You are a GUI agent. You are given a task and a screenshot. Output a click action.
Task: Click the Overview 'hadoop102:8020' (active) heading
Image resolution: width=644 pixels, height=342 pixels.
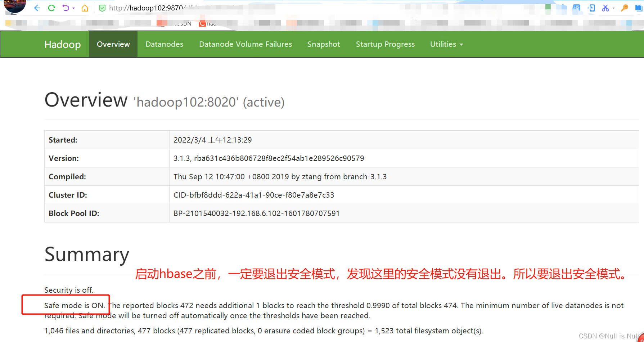coord(165,100)
